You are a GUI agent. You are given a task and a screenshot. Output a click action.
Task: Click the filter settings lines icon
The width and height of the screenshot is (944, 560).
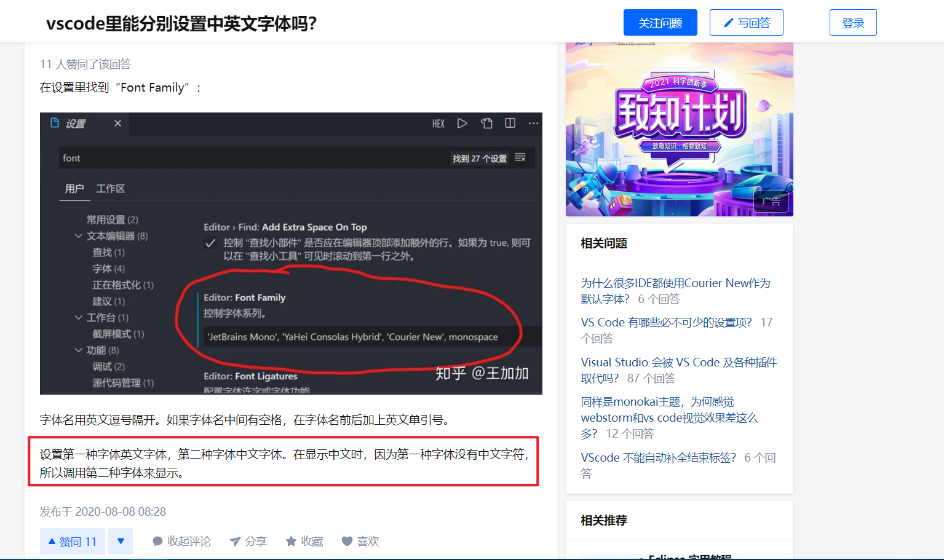tap(520, 158)
